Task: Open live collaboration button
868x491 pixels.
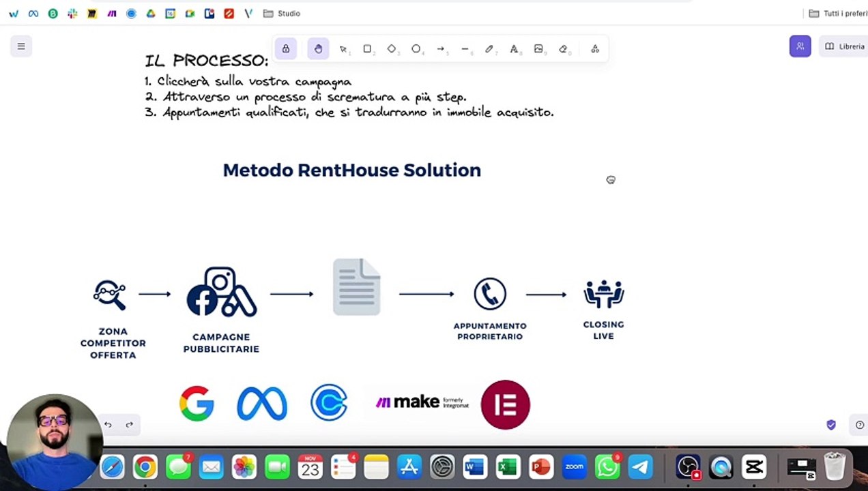Action: [x=800, y=46]
